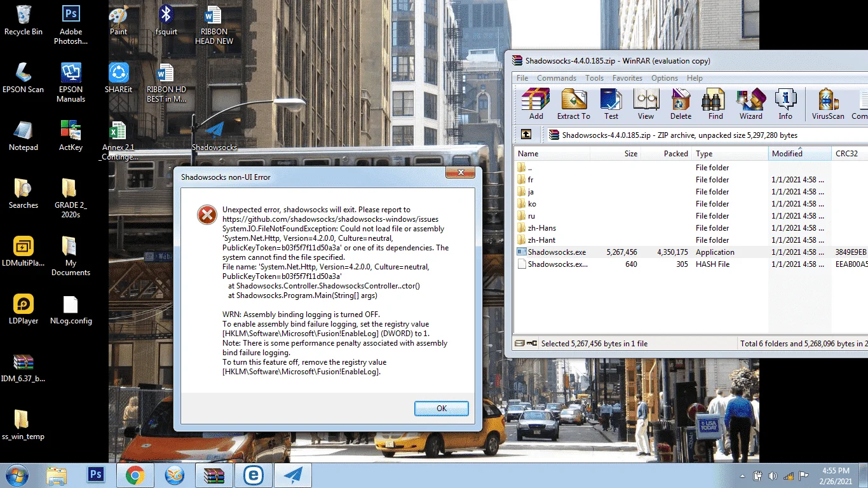Sort archive list by Name column
Screen dimensions: 868x488
552,154
